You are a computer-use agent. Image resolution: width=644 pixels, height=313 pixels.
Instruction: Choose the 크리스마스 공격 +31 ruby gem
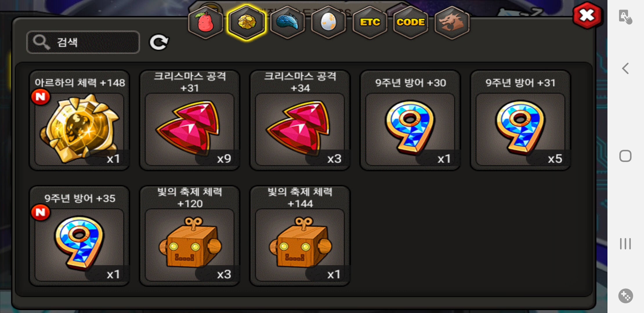click(190, 120)
